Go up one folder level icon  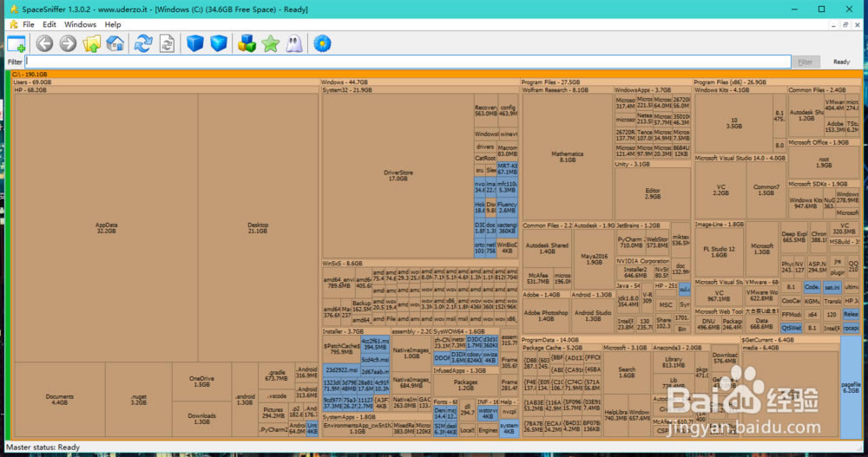coord(91,43)
